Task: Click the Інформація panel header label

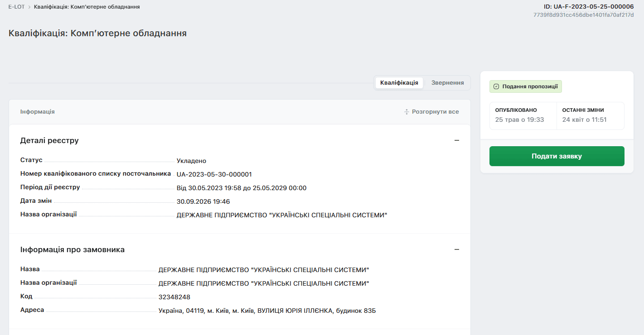Action: [x=38, y=112]
